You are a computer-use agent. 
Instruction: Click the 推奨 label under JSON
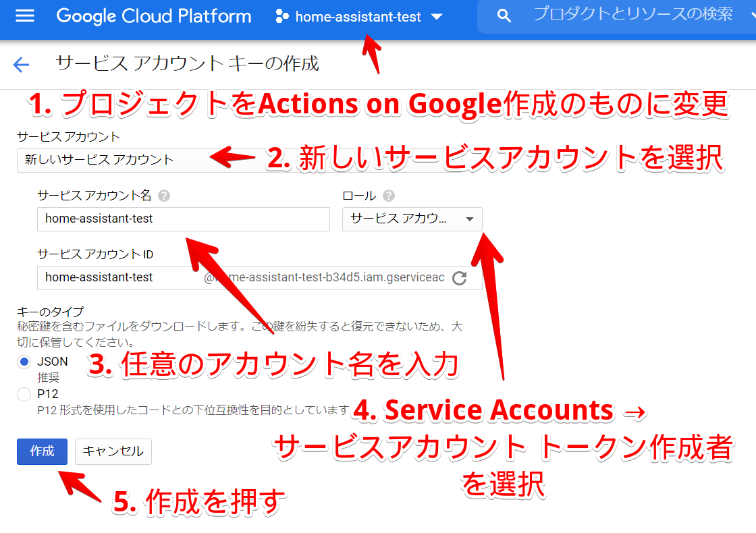coord(48,377)
